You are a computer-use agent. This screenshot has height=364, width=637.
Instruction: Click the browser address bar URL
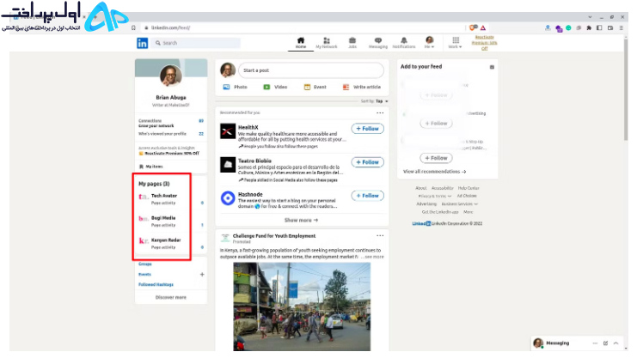pyautogui.click(x=170, y=28)
